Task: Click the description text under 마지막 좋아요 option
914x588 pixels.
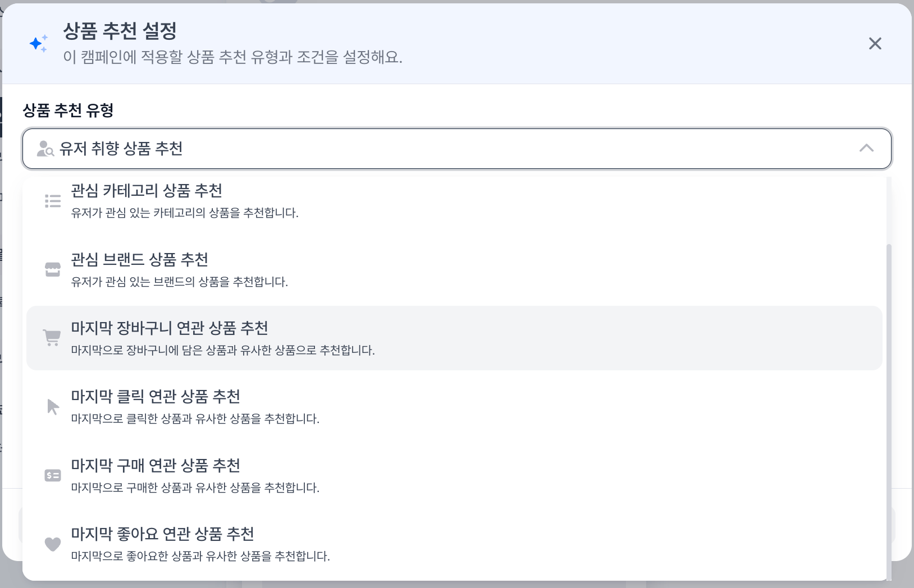Action: (x=200, y=556)
